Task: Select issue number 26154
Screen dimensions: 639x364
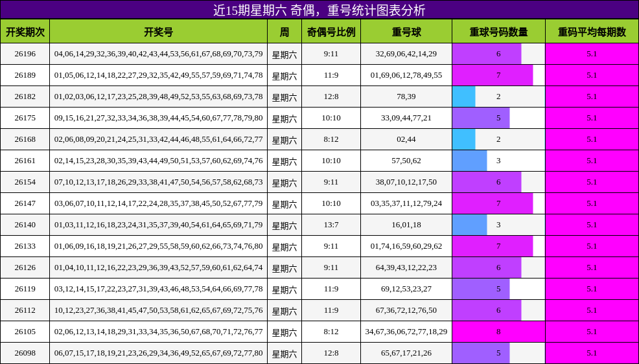Action: coord(25,182)
